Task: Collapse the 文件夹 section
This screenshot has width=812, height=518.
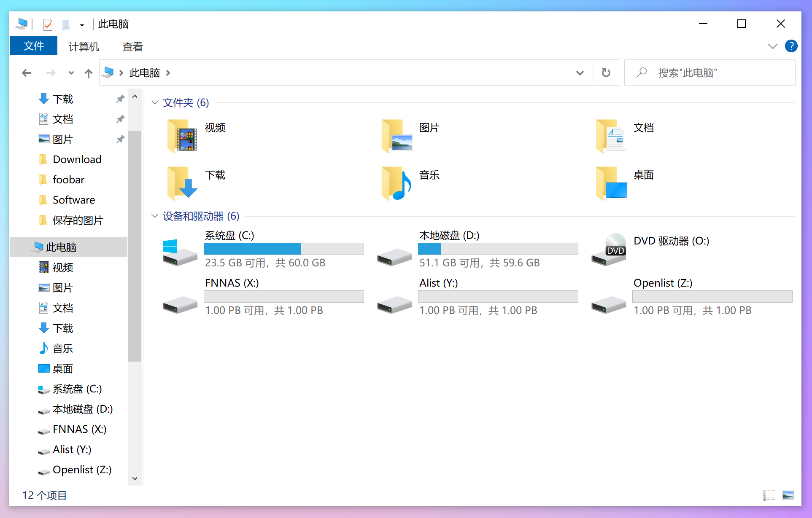Action: [x=154, y=102]
